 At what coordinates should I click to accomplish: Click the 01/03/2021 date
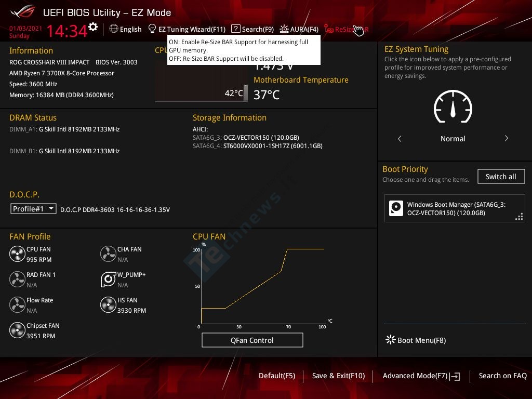point(26,29)
